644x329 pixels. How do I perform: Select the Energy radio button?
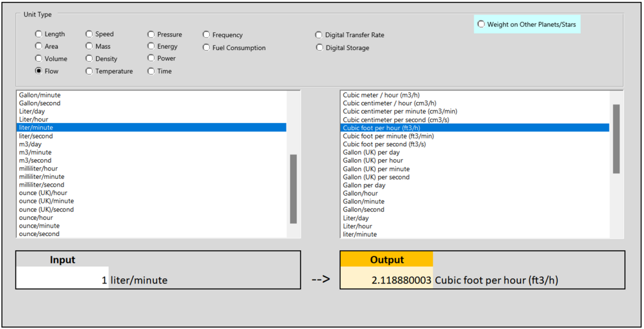tap(151, 46)
